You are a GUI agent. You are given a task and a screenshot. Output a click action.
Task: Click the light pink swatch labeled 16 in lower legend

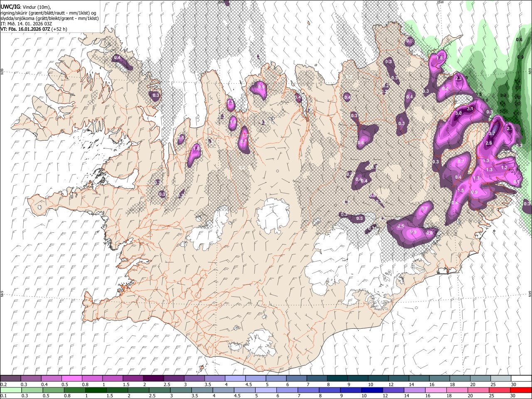(x=436, y=390)
